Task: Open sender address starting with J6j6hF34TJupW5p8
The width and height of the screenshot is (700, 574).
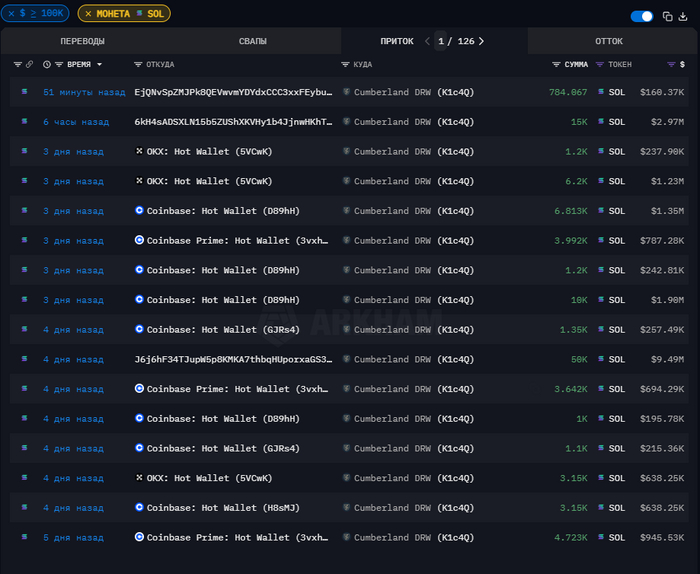Action: [x=232, y=359]
